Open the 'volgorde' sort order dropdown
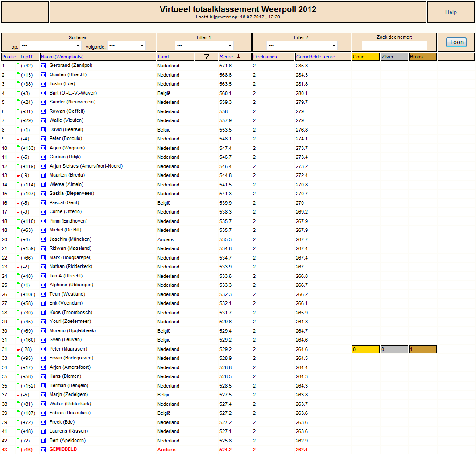This screenshot has height=454, width=476. pyautogui.click(x=127, y=45)
